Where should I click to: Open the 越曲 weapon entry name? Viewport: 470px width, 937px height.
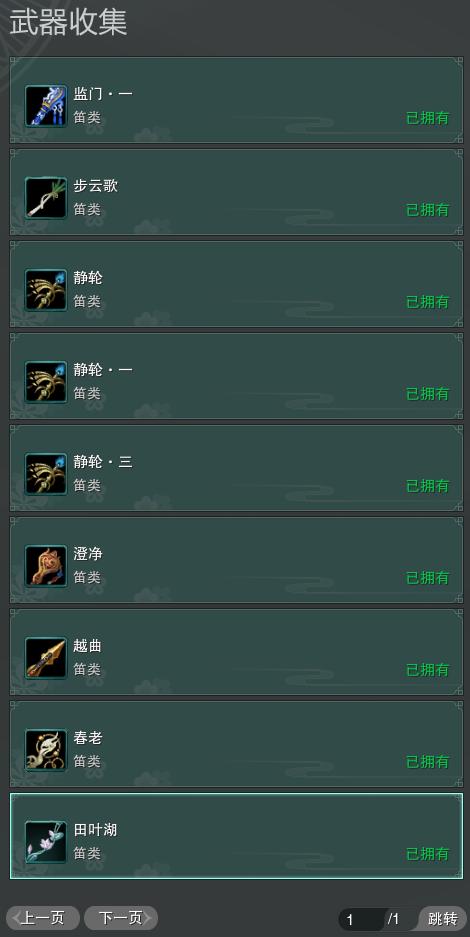88,646
